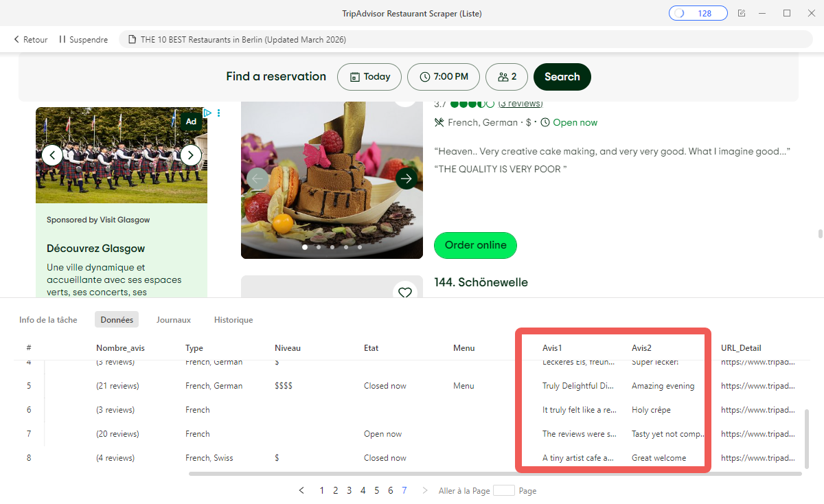Open the three-dot options on the sponsored ad

click(218, 113)
